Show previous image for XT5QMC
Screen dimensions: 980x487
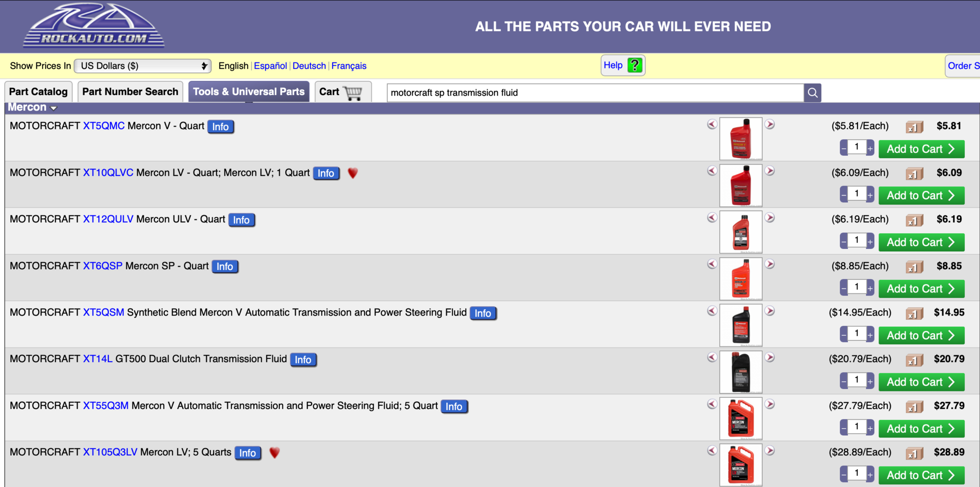pyautogui.click(x=712, y=124)
